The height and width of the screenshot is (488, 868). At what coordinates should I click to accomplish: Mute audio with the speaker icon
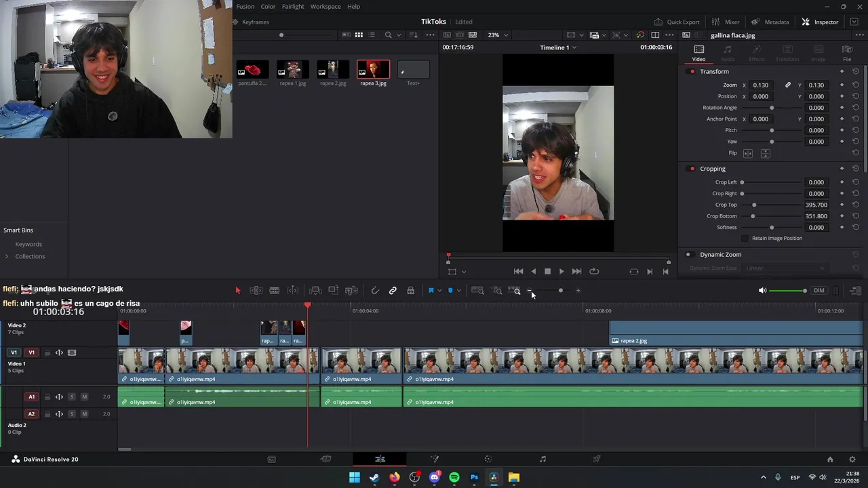point(762,291)
